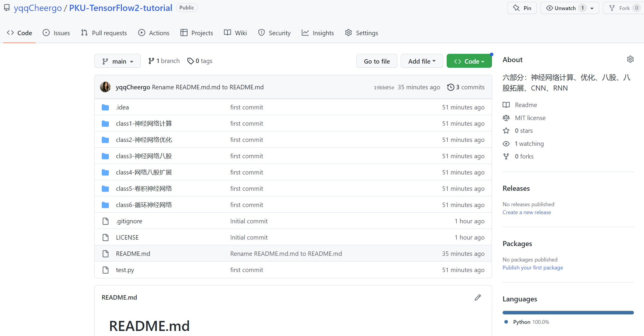Expand the Unwatch dropdown arrow
The height and width of the screenshot is (336, 644).
coord(592,8)
